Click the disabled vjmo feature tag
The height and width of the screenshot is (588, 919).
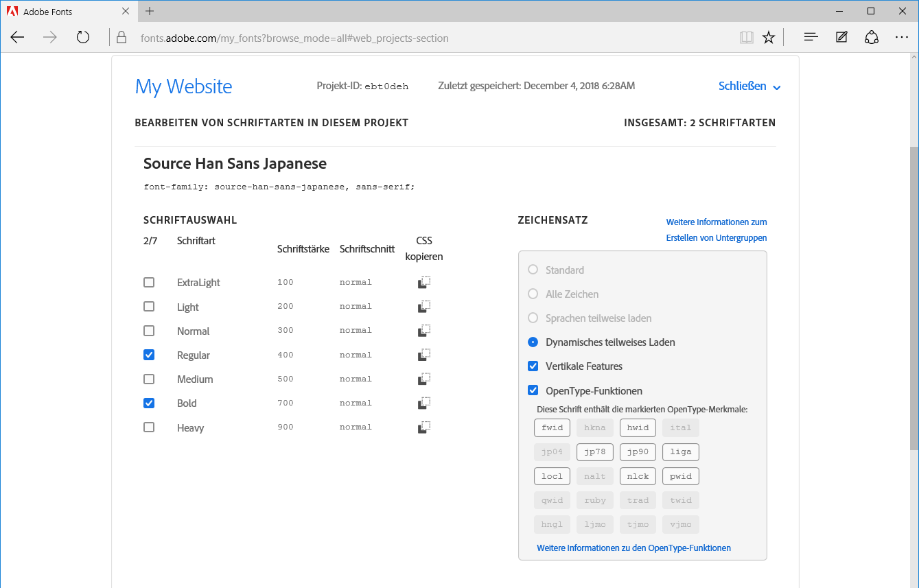pos(681,525)
